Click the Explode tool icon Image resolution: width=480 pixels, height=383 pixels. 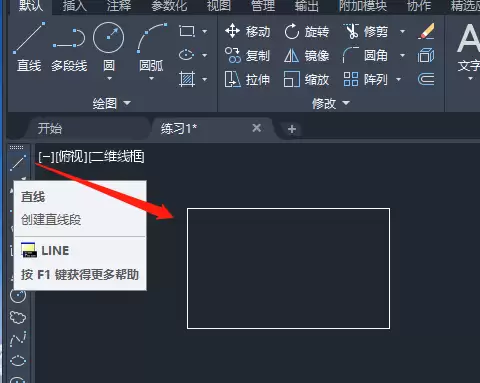tap(426, 55)
